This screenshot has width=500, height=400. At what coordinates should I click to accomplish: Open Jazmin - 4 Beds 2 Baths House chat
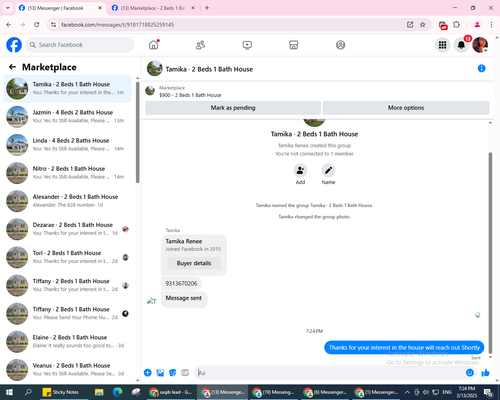(x=68, y=117)
